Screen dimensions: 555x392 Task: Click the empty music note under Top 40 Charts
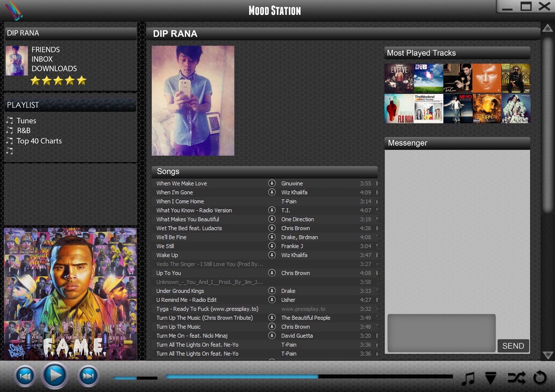[9, 151]
